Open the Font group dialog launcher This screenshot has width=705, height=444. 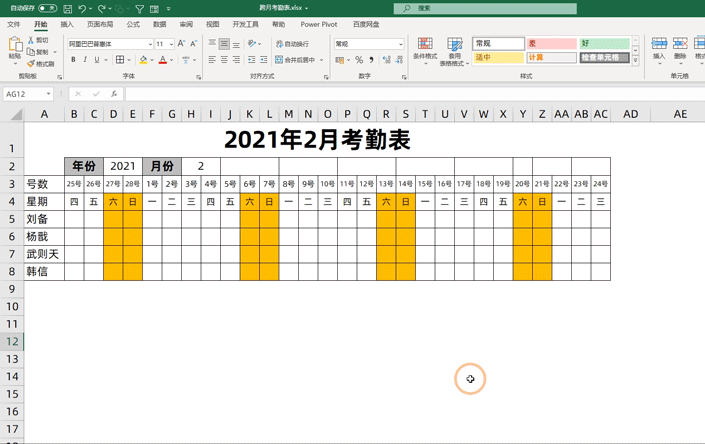(x=198, y=77)
